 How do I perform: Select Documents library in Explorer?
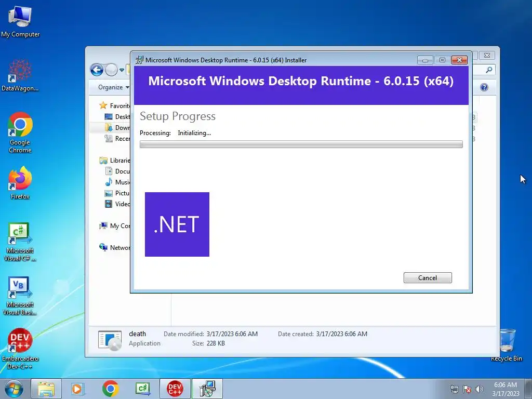pyautogui.click(x=117, y=171)
